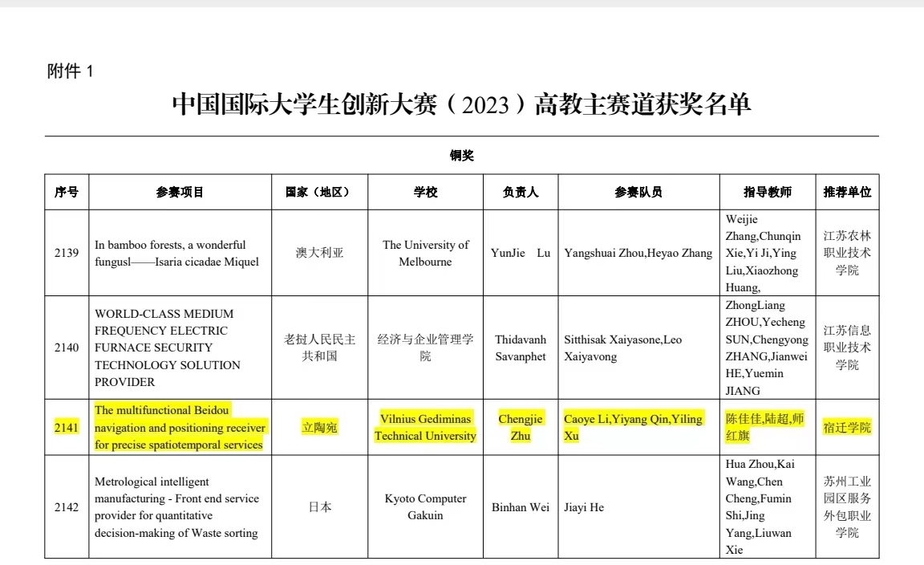Viewport: 924px width, 565px height.
Task: Click the 江苏农林职业技术学院 cell
Action: coord(847,253)
